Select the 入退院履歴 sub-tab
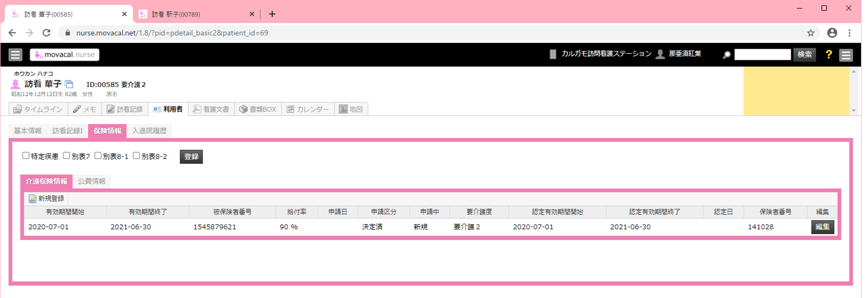This screenshot has width=868, height=298. pyautogui.click(x=149, y=131)
